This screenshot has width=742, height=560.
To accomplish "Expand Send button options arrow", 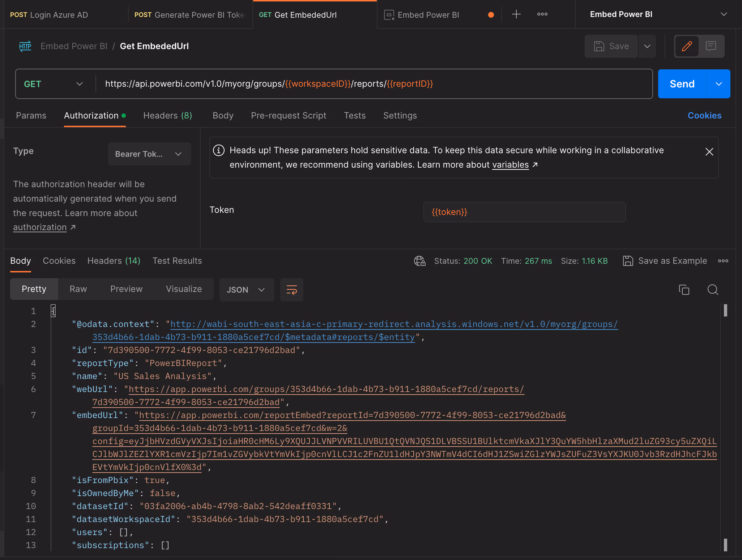I will [x=719, y=84].
